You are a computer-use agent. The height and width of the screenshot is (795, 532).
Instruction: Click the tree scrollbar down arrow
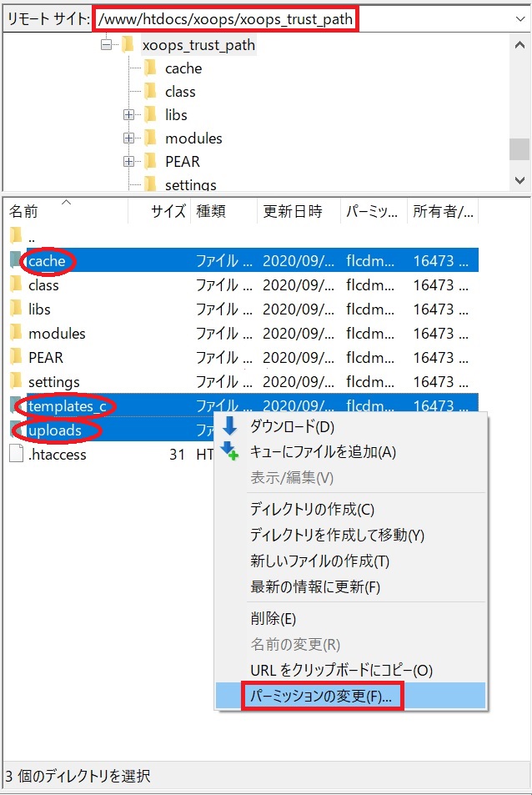point(519,180)
